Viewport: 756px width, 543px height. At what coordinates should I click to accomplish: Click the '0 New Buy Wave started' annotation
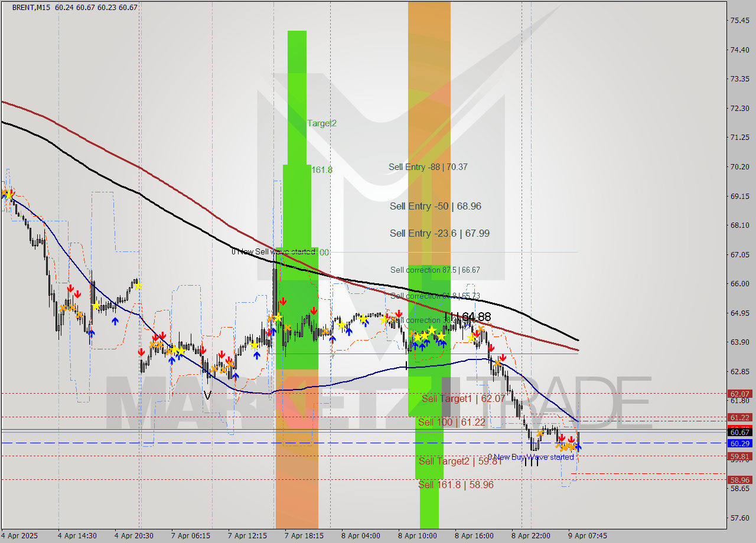coord(531,457)
